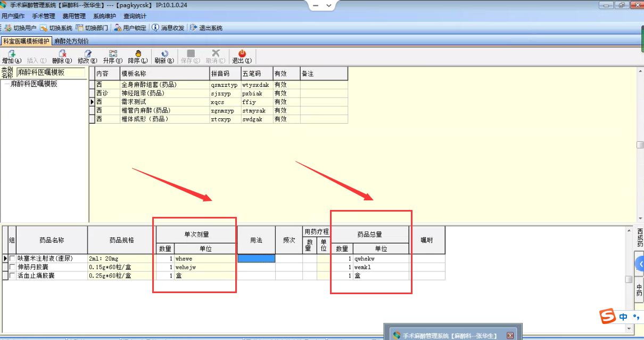Click the 药品规格 column header
Image resolution: width=644 pixels, height=340 pixels.
click(x=122, y=240)
